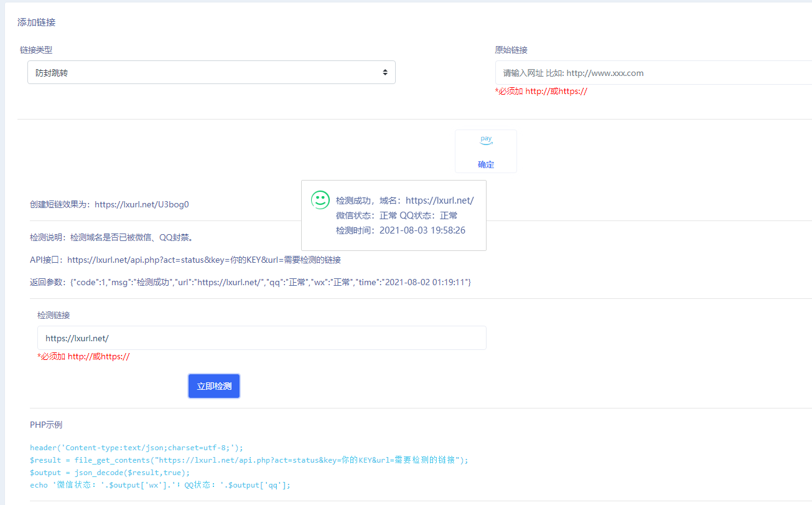This screenshot has width=812, height=505.
Task: Click the 检测链接 label
Action: [x=54, y=315]
